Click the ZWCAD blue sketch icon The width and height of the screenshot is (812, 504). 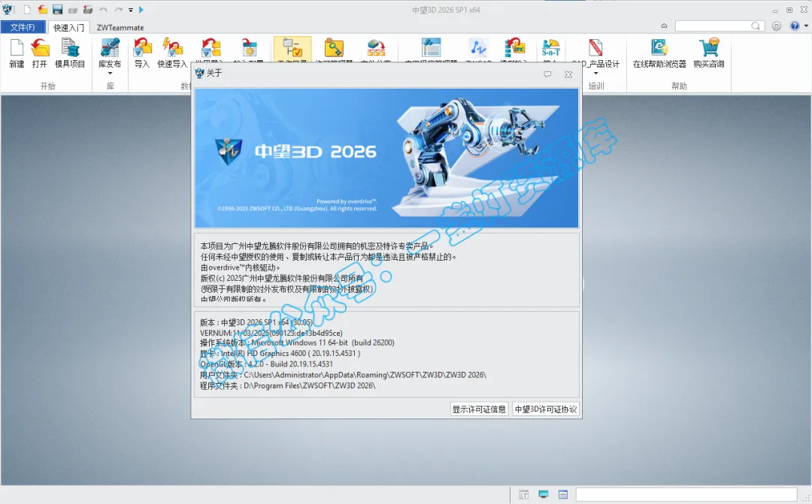[478, 49]
